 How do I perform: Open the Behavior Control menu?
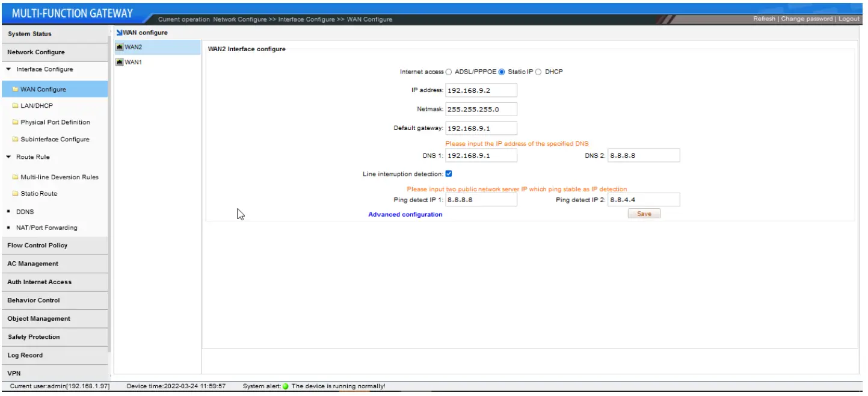pos(54,300)
